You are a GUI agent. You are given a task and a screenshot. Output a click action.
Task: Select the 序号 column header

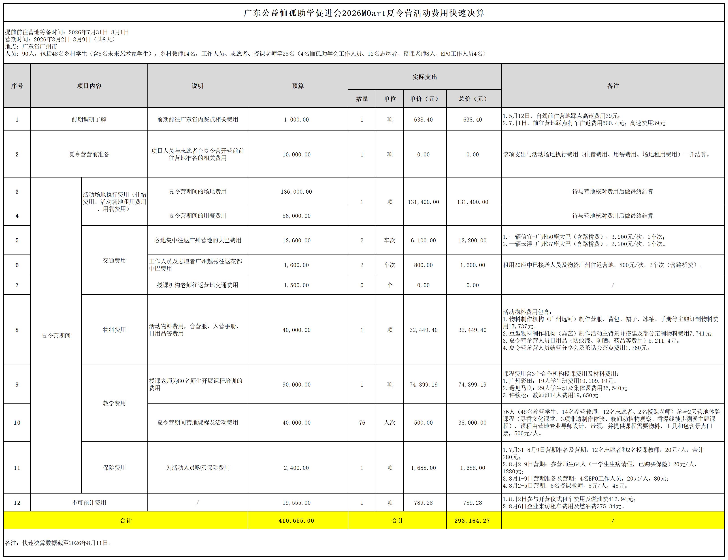pos(17,86)
